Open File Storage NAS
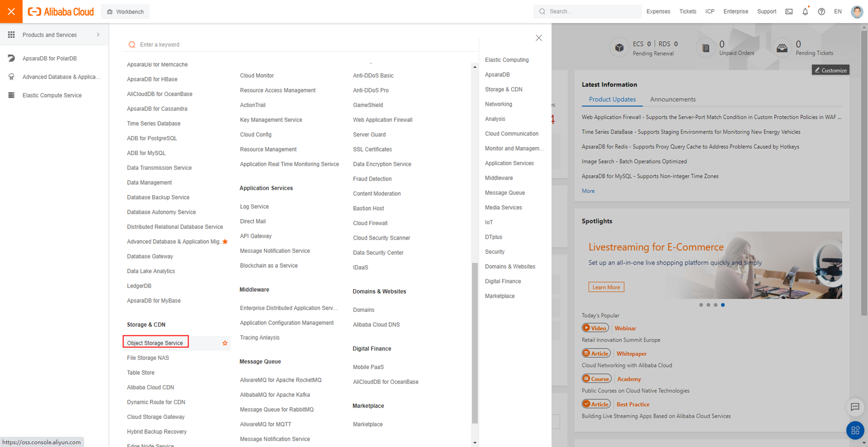Image resolution: width=868 pixels, height=447 pixels. coord(148,358)
